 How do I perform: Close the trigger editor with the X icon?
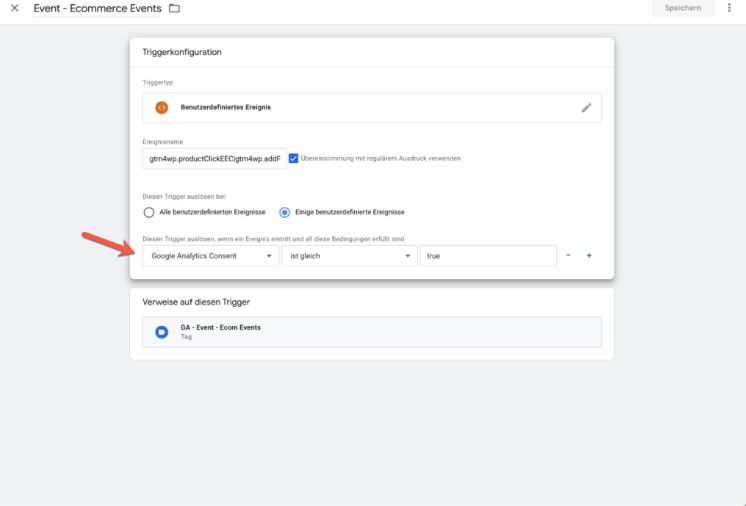click(15, 8)
